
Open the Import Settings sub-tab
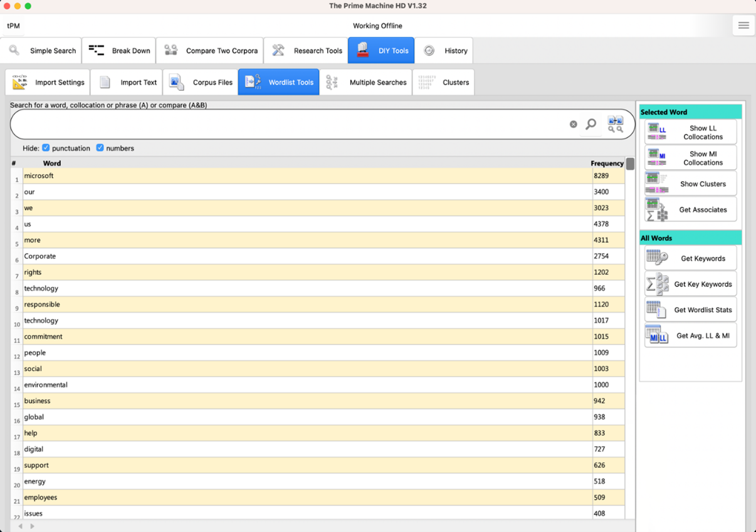48,82
